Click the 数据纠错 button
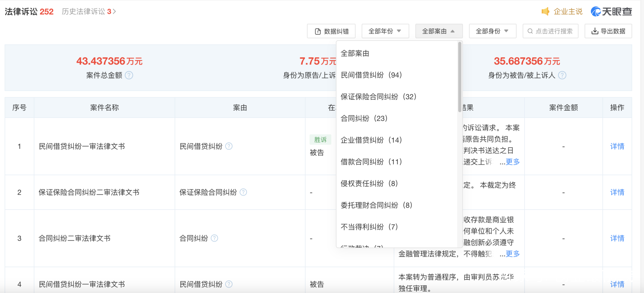 tap(331, 31)
